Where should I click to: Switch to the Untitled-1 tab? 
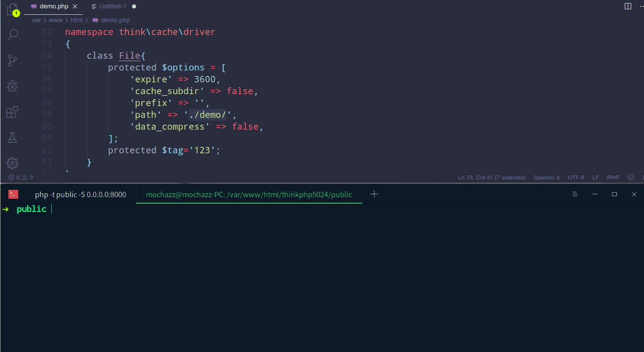(112, 6)
